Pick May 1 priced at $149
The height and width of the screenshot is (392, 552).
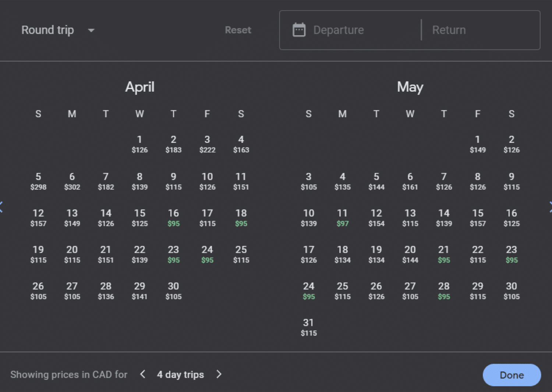(x=477, y=144)
